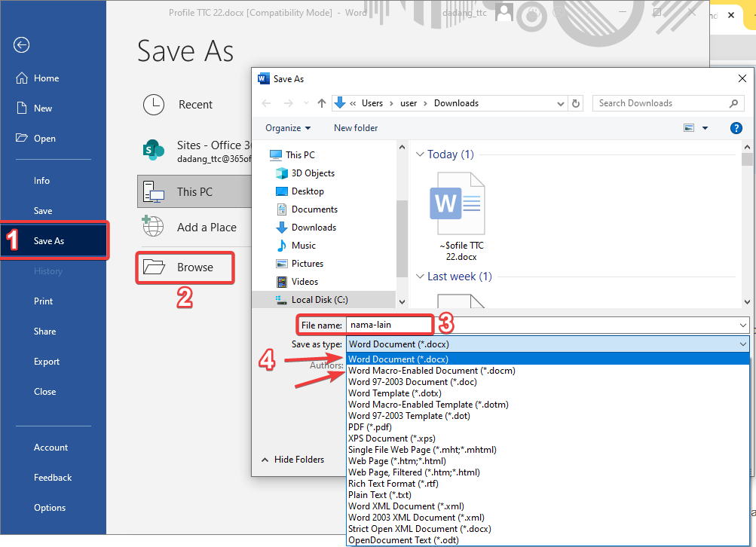Click the help question mark icon
The image size is (756, 547).
(x=736, y=128)
